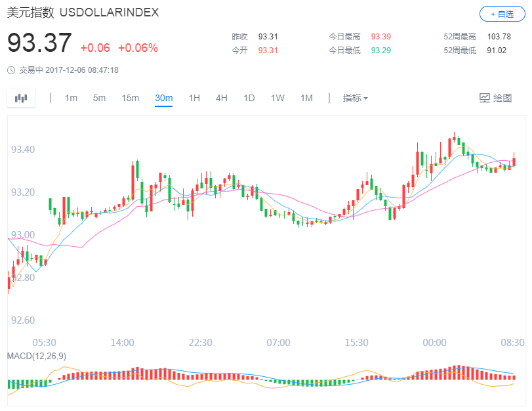
Task: Select the candlestick chart style icon
Action: (20, 97)
